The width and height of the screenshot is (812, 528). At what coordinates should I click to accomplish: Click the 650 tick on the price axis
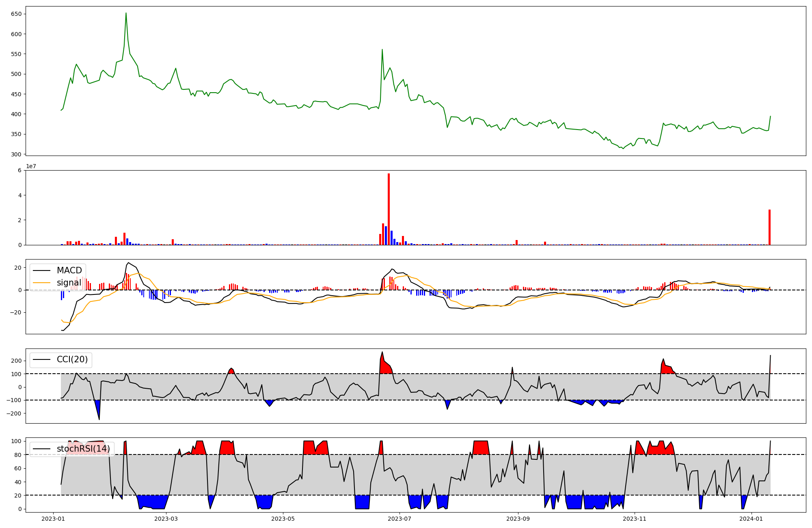tap(17, 14)
